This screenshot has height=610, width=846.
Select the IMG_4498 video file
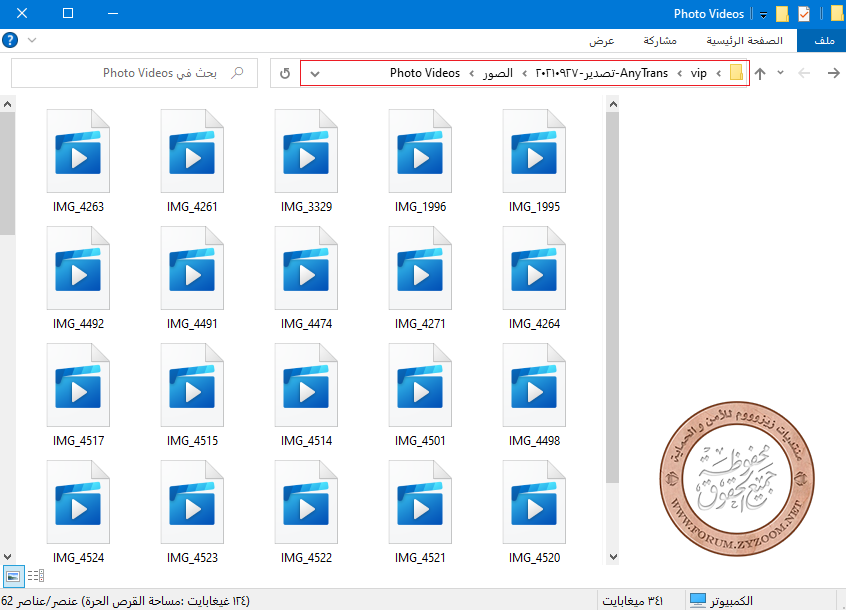pyautogui.click(x=534, y=395)
